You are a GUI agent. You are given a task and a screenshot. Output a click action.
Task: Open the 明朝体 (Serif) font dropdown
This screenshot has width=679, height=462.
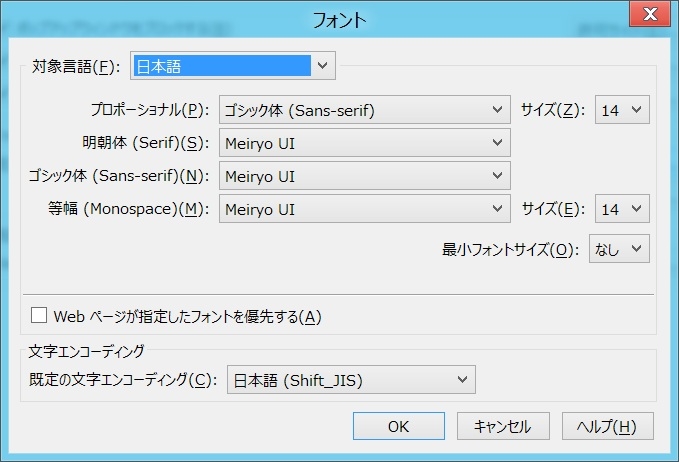(498, 143)
